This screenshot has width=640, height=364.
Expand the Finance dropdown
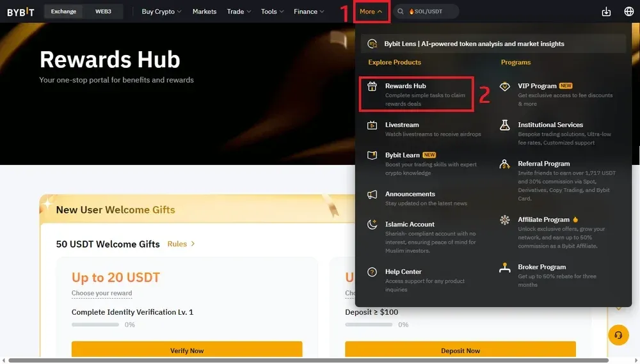[309, 12]
